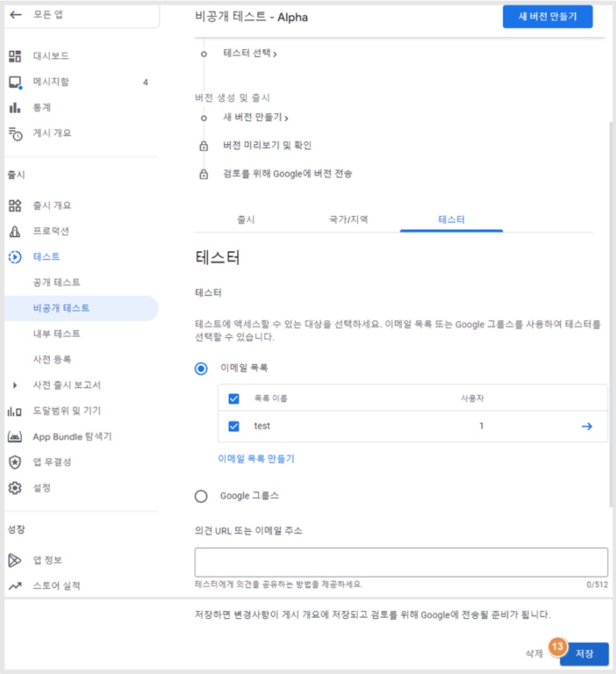The height and width of the screenshot is (674, 616).
Task: Click the 비공개 테스트 - Alpha title
Action: [251, 17]
